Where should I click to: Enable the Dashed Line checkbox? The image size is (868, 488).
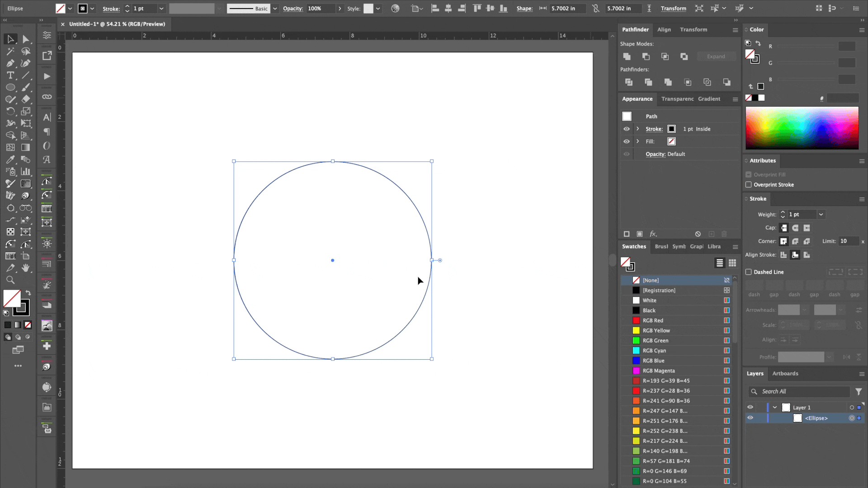[x=749, y=272]
